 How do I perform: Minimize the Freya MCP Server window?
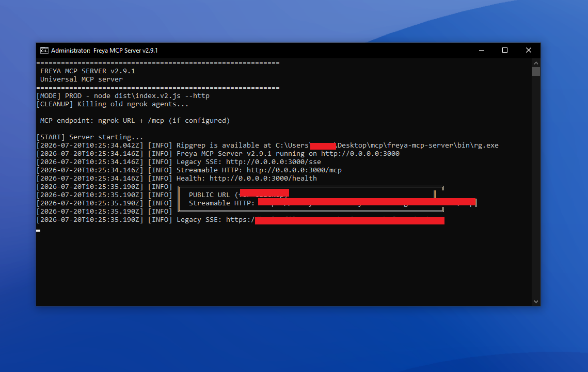482,50
